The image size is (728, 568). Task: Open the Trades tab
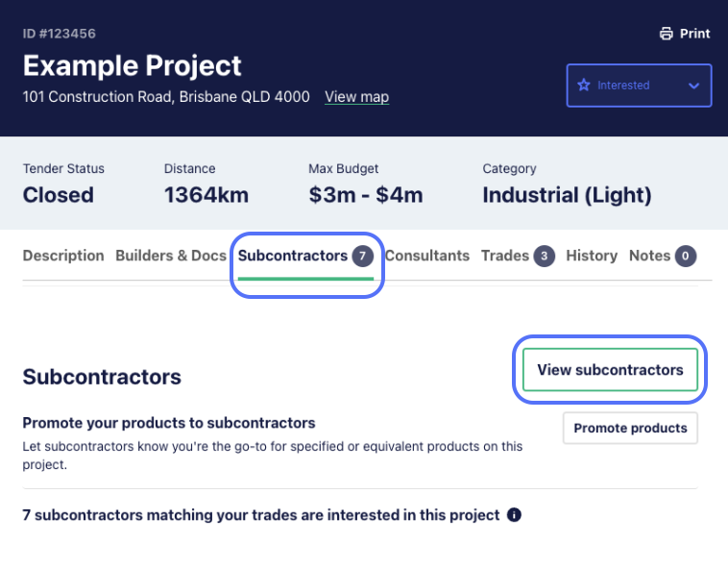[x=518, y=256]
